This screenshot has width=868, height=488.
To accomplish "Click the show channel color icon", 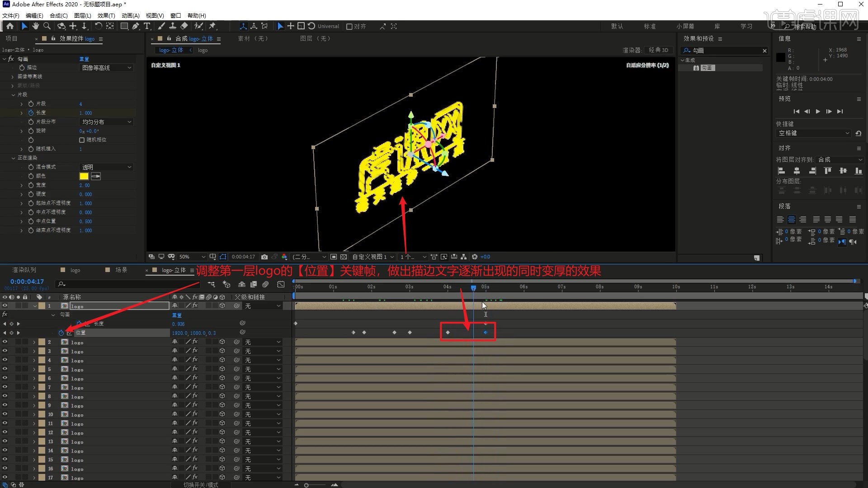I will (x=284, y=257).
